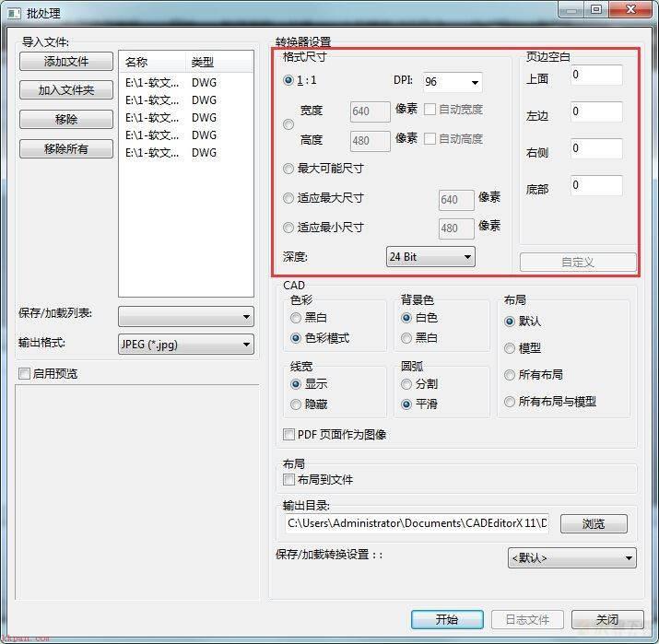Open the 输出格式 JPEG dropdown

pos(186,345)
